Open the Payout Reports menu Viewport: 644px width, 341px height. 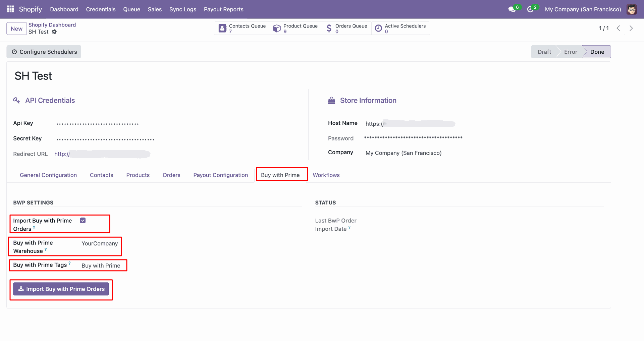224,9
